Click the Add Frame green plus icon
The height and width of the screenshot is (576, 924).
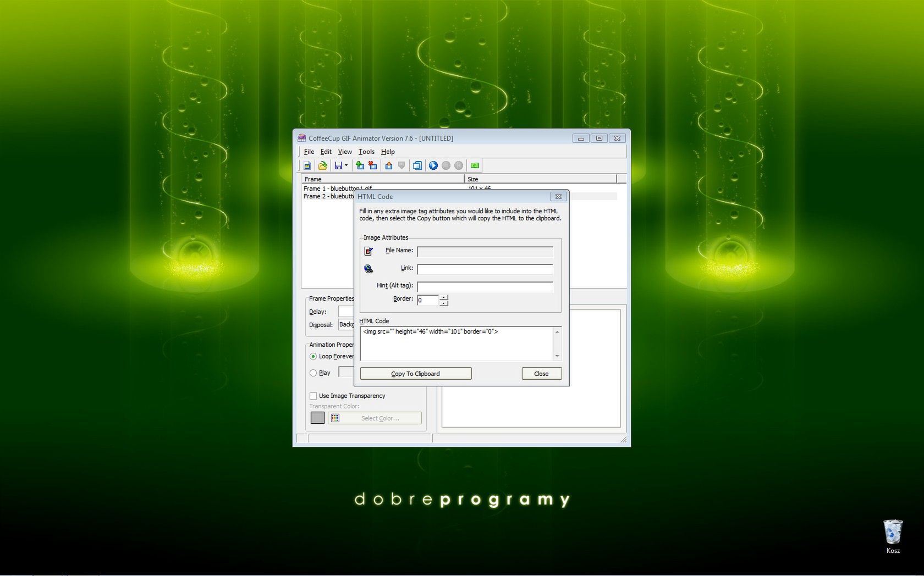point(360,165)
